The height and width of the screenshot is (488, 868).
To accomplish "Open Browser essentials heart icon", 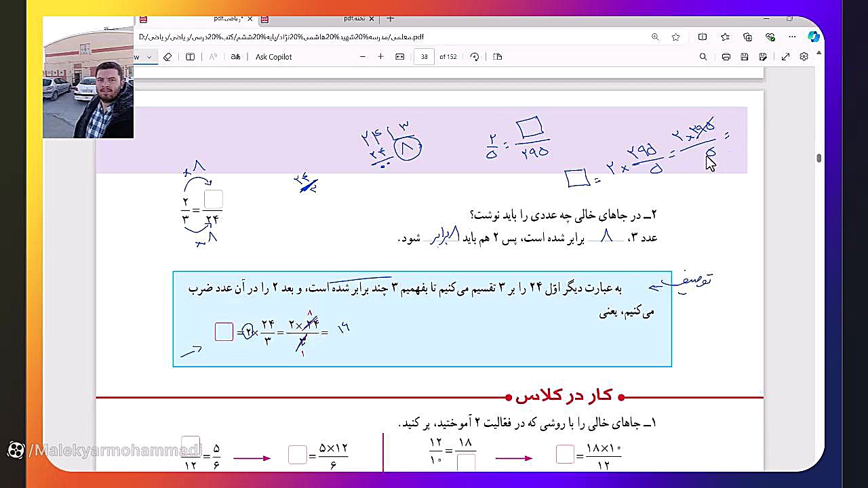I will point(770,37).
